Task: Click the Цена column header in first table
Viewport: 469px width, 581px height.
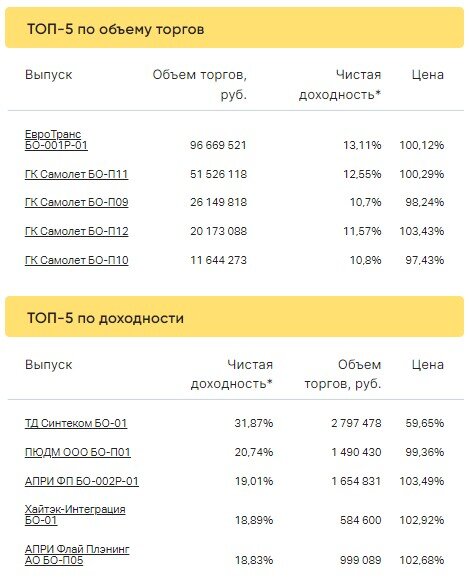Action: pos(428,75)
